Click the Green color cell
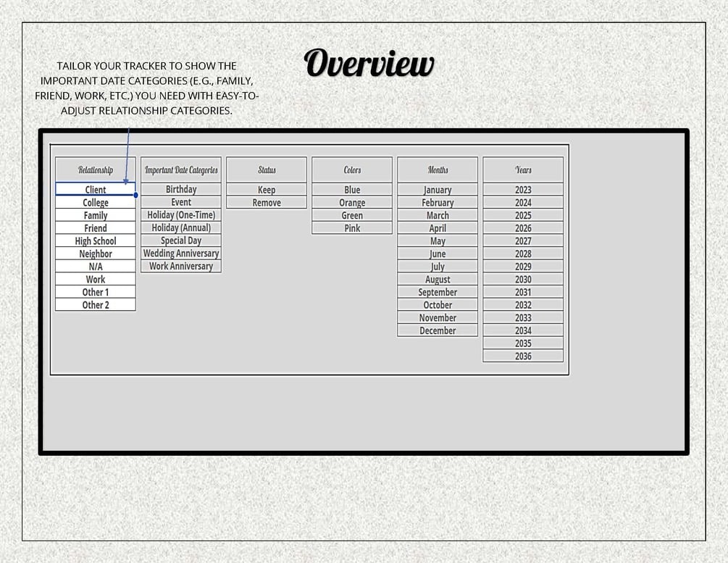The height and width of the screenshot is (563, 728). click(352, 215)
